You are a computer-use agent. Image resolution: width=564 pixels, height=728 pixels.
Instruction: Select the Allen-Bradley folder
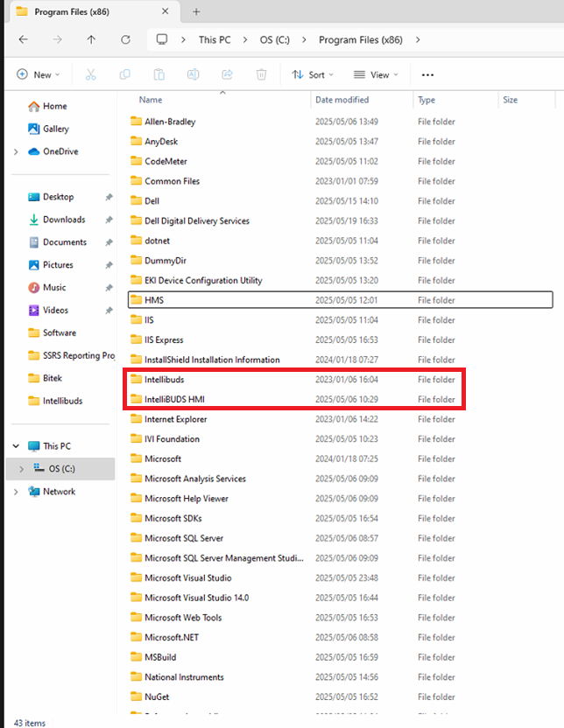340,122
